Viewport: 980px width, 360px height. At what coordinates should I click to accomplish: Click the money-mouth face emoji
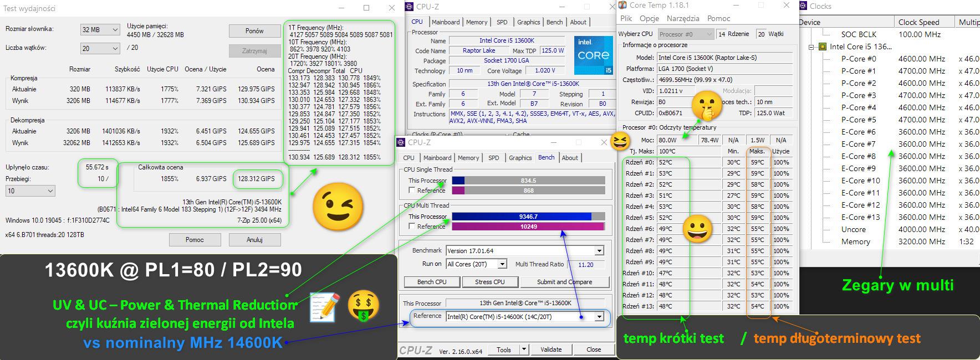[x=363, y=306]
